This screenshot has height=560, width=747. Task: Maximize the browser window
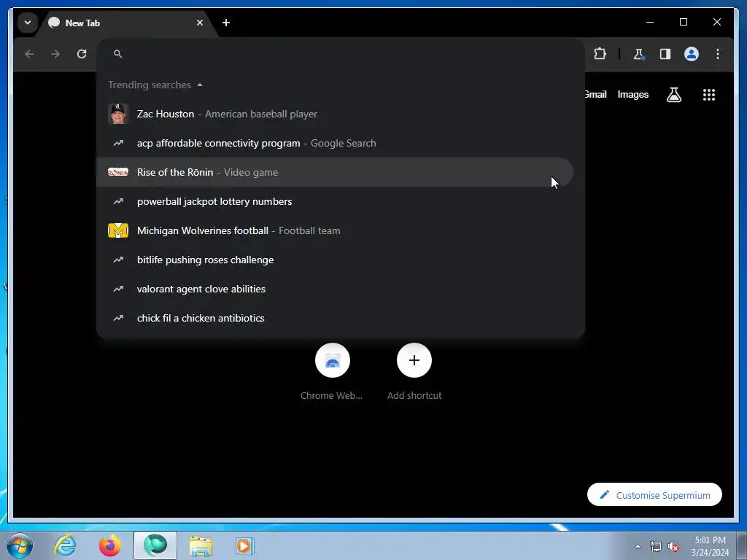683,22
